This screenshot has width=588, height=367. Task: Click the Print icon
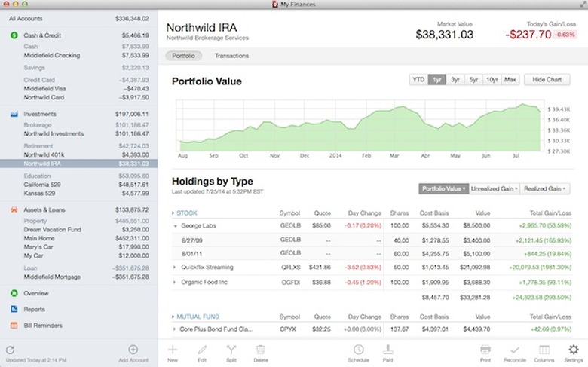(x=485, y=350)
